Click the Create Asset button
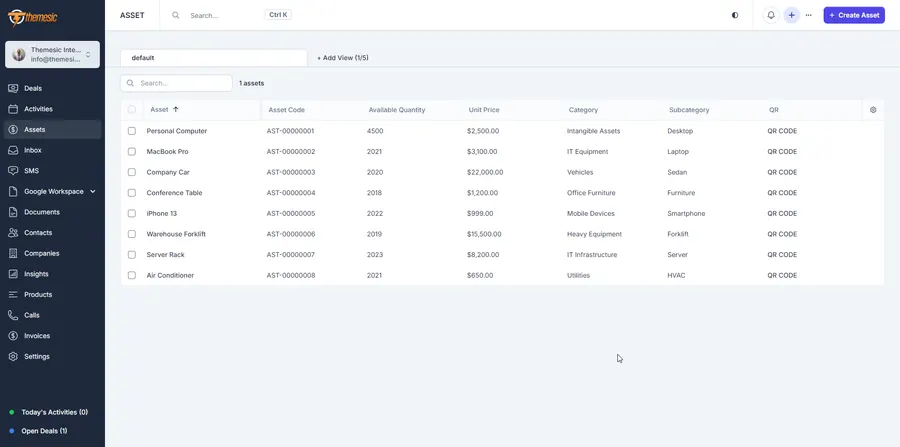The width and height of the screenshot is (900, 447). click(854, 15)
